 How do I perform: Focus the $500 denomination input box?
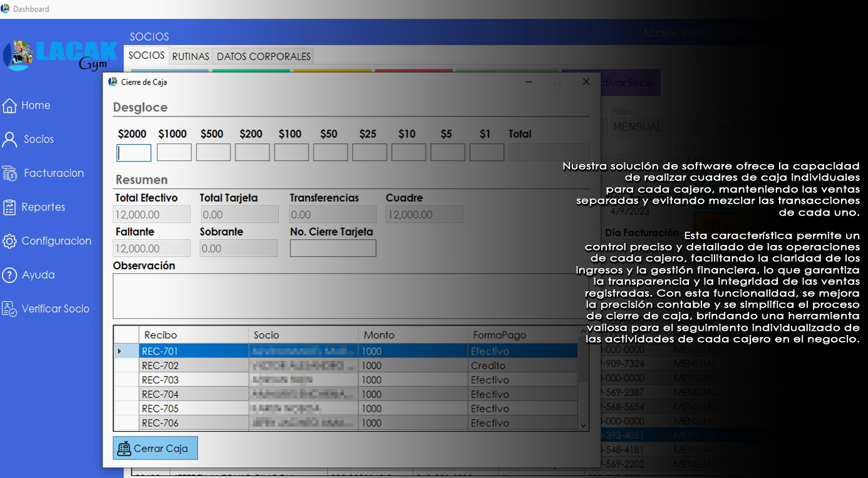click(213, 153)
